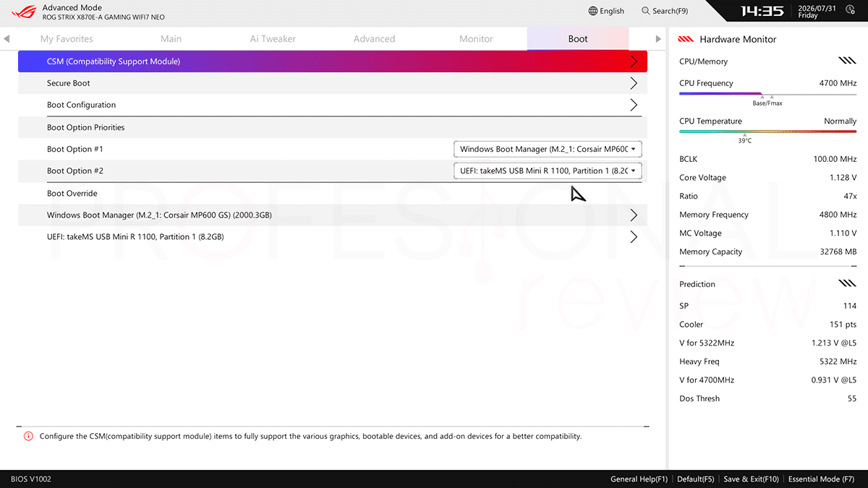Click Heavy Freq 5322 MHz value
This screenshot has height=488, width=868.
coord(838,361)
